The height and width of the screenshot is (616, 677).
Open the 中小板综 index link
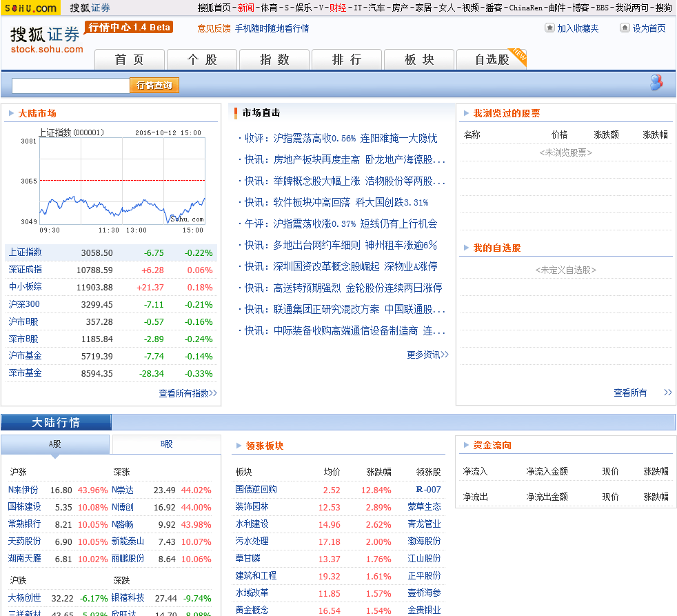pos(25,287)
